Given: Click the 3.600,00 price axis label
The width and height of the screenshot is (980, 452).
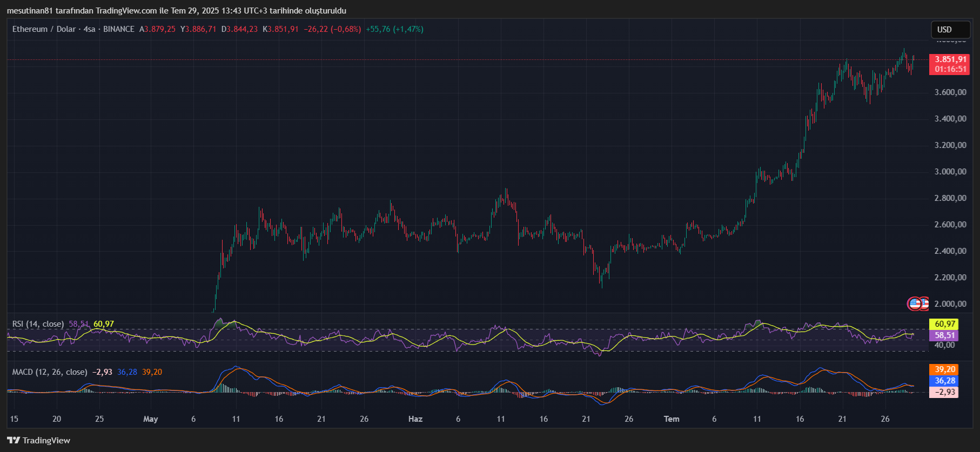Looking at the screenshot, I should pyautogui.click(x=950, y=92).
